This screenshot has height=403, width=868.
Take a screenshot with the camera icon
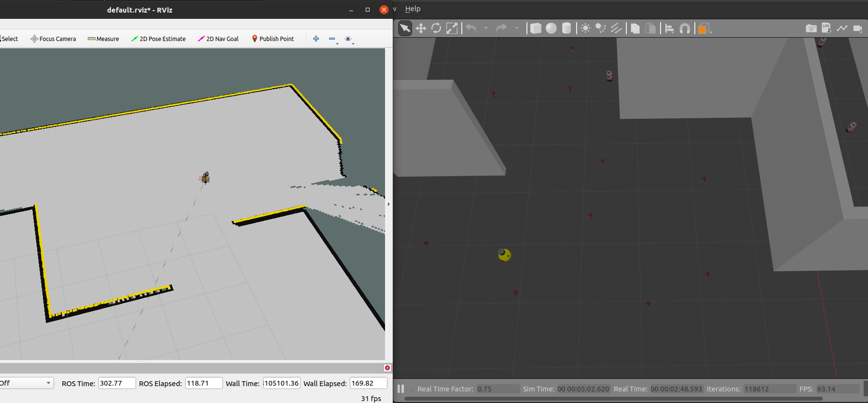[811, 28]
